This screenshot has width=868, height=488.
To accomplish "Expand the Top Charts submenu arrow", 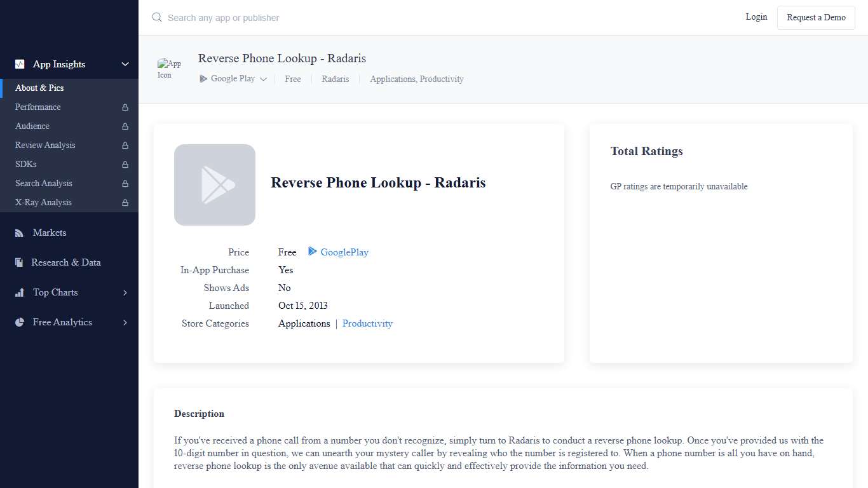I will pos(125,292).
